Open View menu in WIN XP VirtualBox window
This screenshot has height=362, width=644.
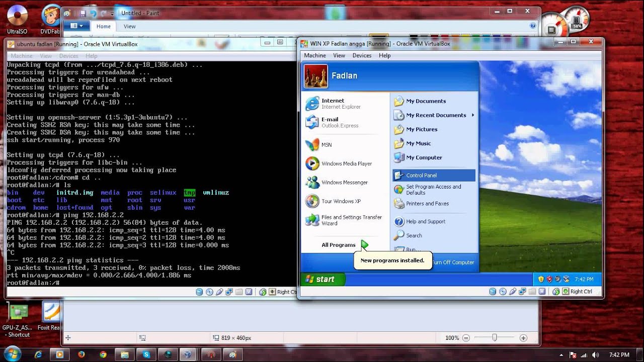tap(339, 55)
